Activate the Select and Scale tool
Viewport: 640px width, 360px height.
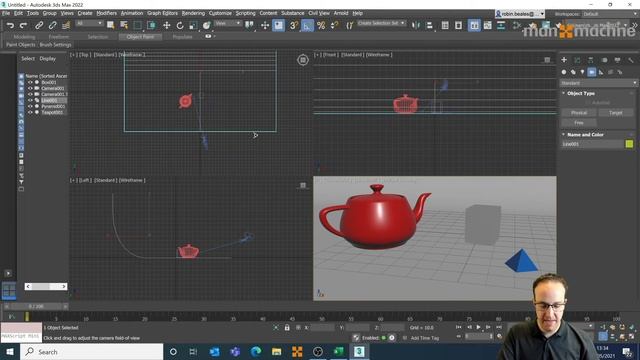coord(193,25)
